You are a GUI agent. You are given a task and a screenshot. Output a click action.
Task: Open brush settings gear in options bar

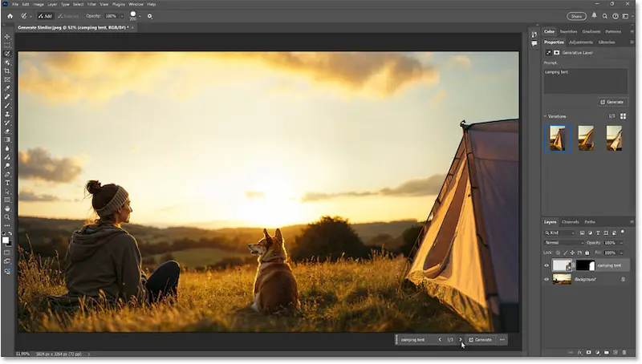pos(150,16)
